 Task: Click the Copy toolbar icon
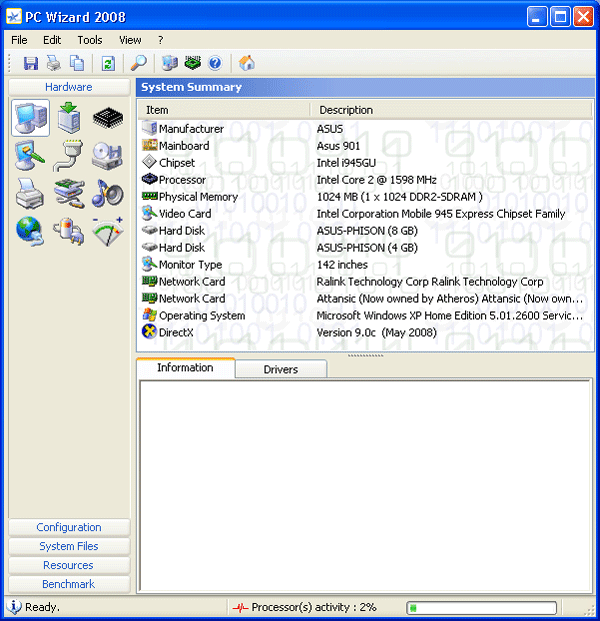coord(77,63)
